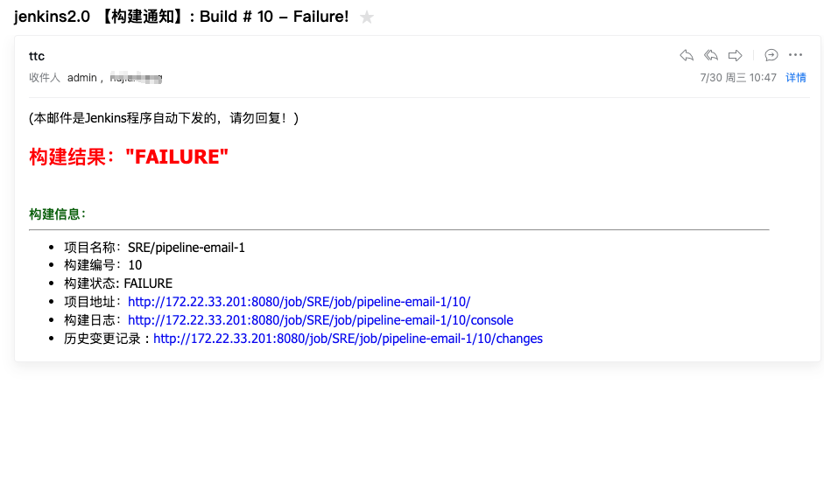Click the chat bubble share icon
The image size is (824, 504).
pos(771,55)
